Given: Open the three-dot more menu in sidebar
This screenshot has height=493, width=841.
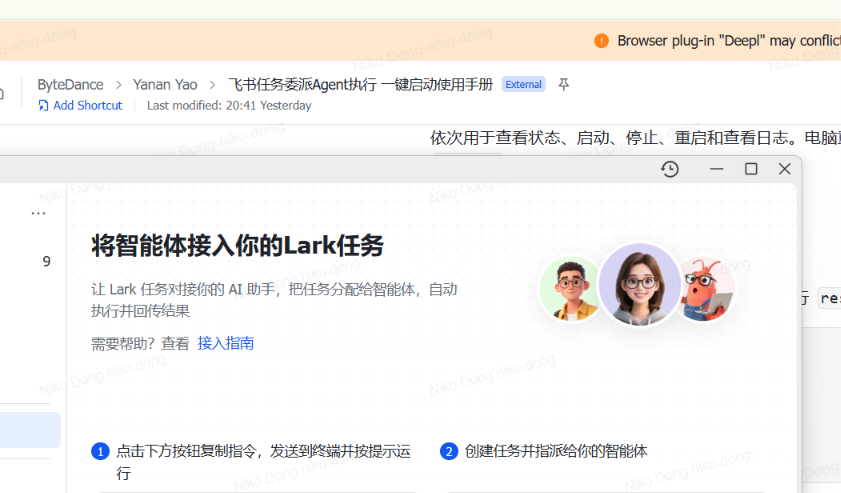Looking at the screenshot, I should point(38,214).
